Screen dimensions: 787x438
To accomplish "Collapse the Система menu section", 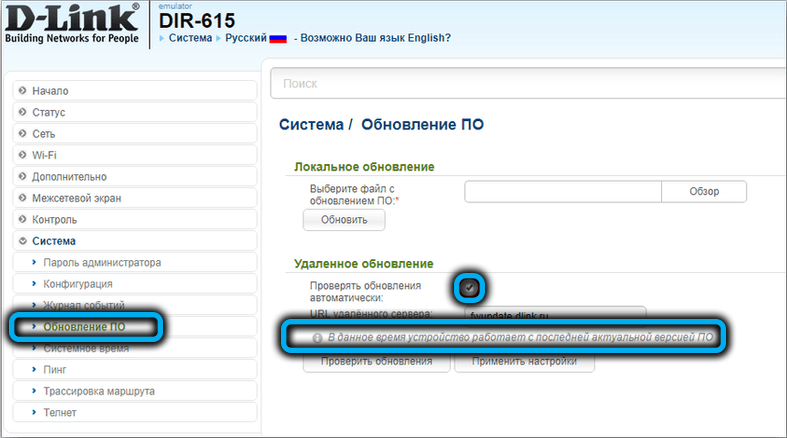I will (x=53, y=241).
